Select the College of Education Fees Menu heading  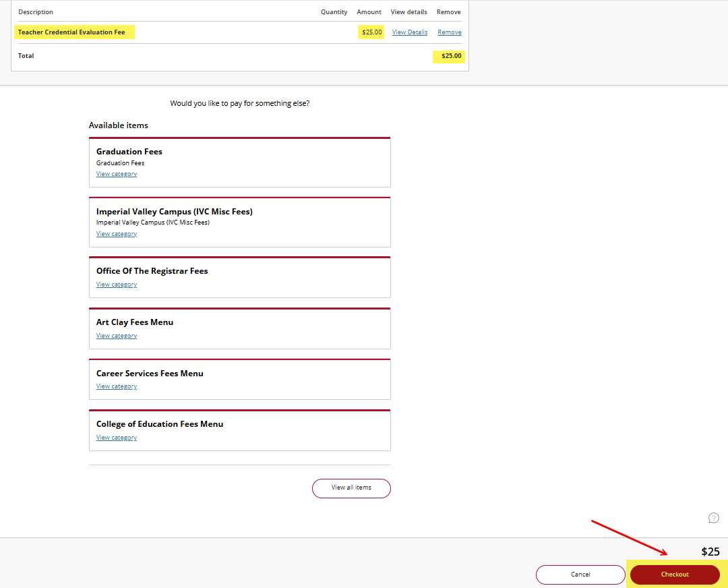[160, 424]
